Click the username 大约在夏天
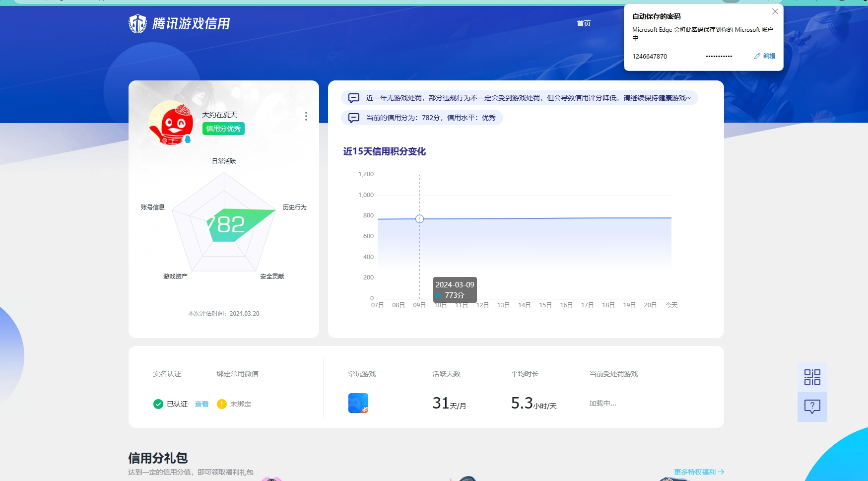The height and width of the screenshot is (481, 868). (219, 115)
